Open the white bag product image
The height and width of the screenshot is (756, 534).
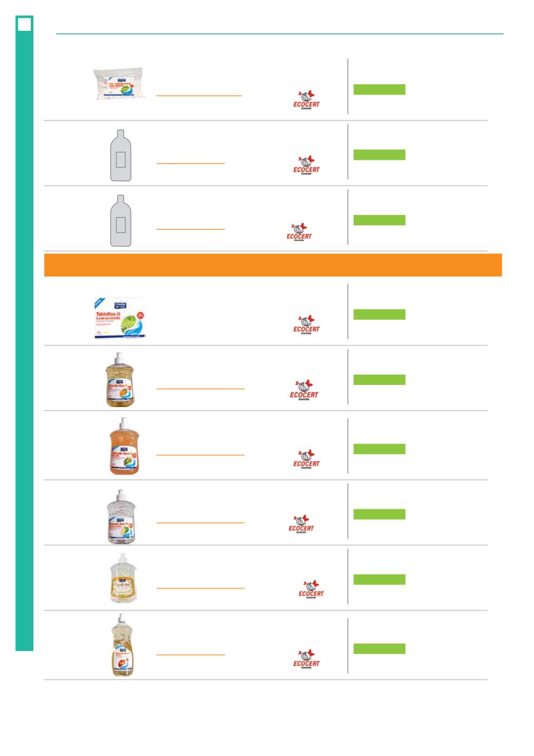119,83
